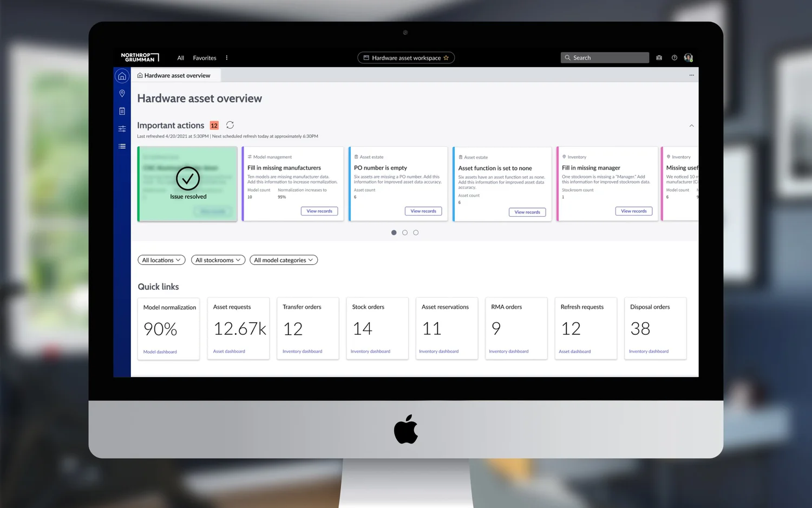Select the second carousel page dot
Screen dimensions: 812x508
click(x=405, y=233)
